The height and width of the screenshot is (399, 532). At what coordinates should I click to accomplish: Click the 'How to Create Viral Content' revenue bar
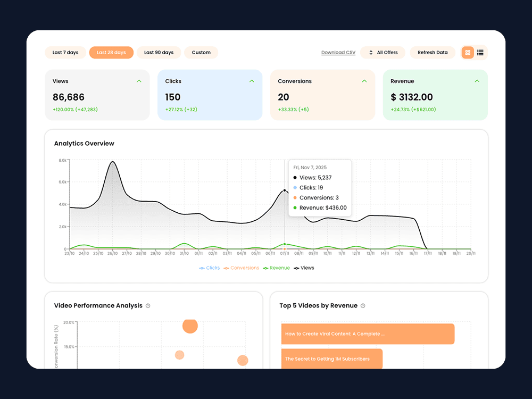[x=367, y=334]
